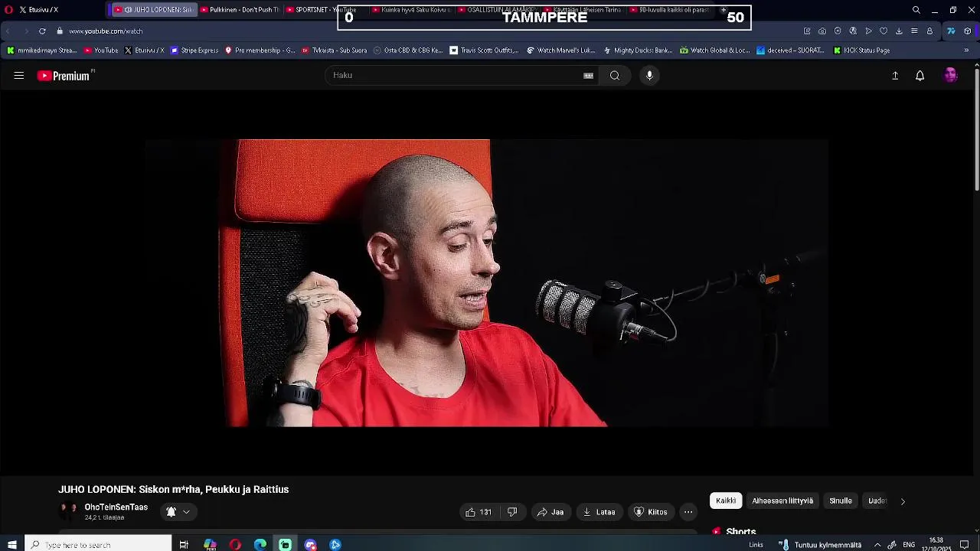
Task: Open the YouTube guide hamburger menu
Action: tap(19, 76)
